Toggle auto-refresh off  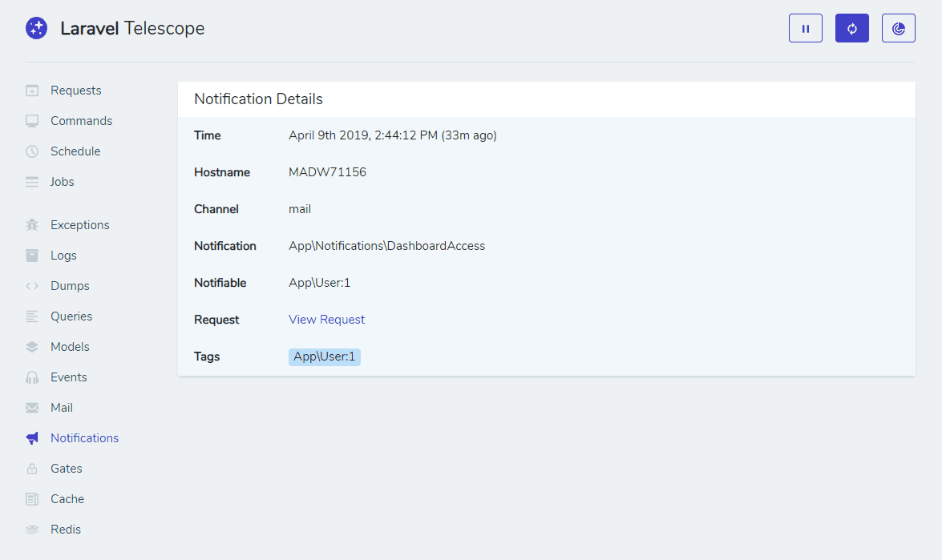pos(851,27)
